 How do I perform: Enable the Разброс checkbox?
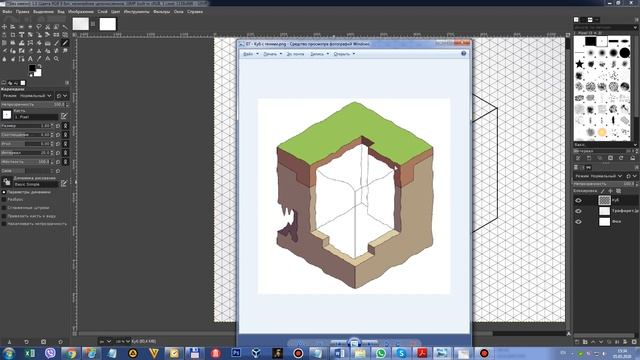pyautogui.click(x=4, y=200)
